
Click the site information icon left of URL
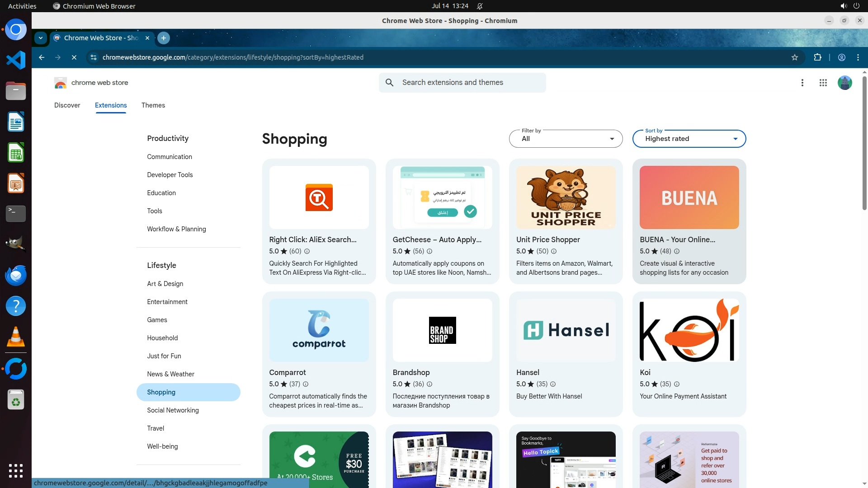point(93,57)
